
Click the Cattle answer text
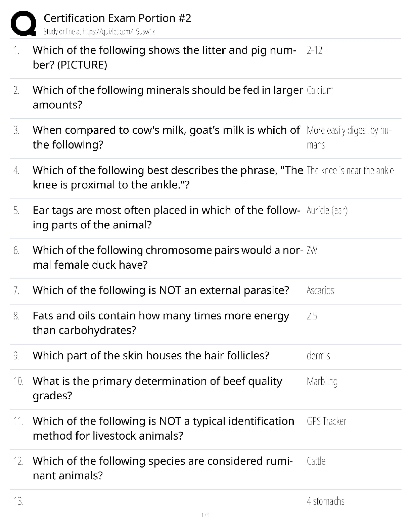coord(316,461)
